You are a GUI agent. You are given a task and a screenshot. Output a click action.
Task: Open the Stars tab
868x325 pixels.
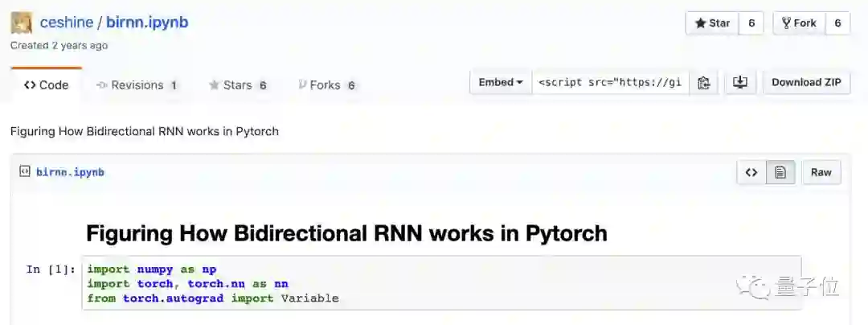point(237,85)
